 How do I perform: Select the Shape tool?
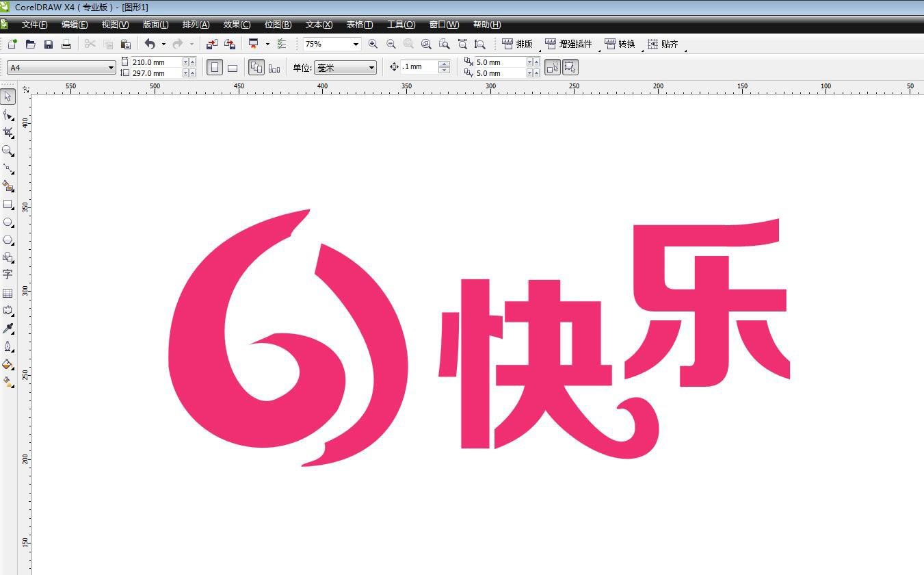click(x=8, y=115)
